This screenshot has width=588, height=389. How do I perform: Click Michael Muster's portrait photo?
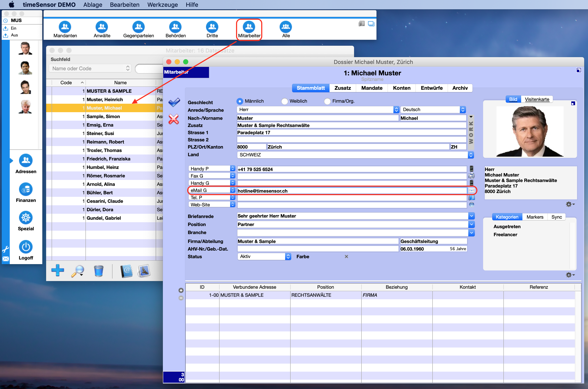pos(530,131)
